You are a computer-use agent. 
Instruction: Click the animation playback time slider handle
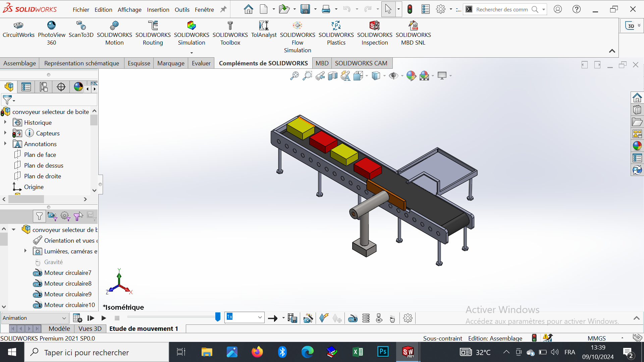click(x=218, y=317)
